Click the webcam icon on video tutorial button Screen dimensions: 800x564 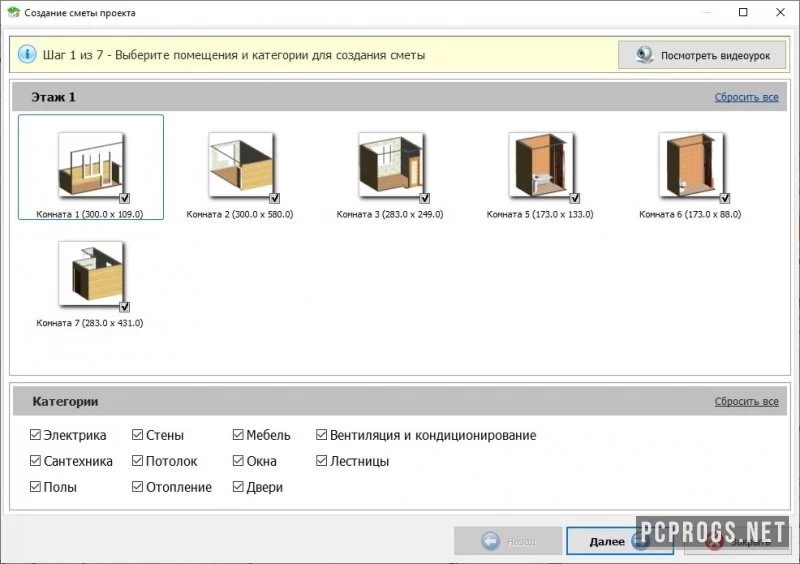pos(644,55)
